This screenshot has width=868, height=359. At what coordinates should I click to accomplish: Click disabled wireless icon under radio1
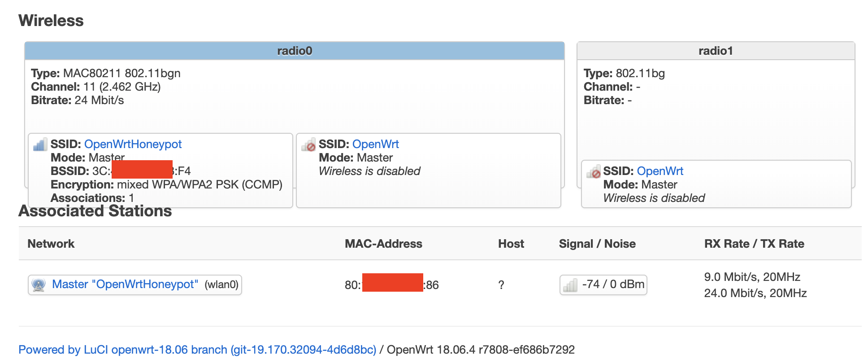tap(593, 171)
